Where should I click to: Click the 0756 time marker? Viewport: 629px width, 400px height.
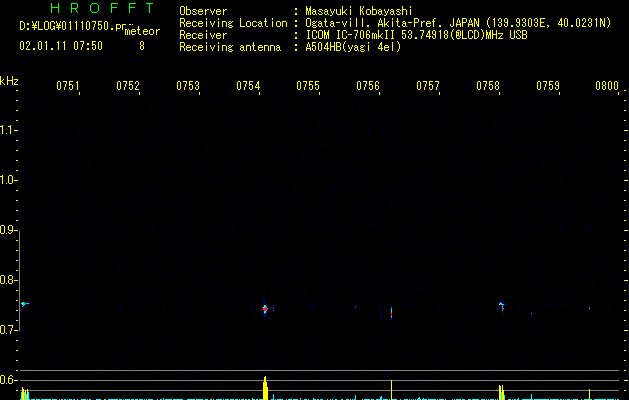coord(367,86)
